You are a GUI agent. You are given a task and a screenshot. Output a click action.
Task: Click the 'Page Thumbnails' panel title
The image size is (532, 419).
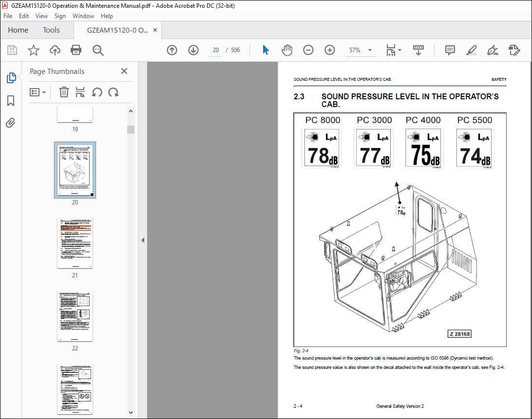pyautogui.click(x=57, y=71)
